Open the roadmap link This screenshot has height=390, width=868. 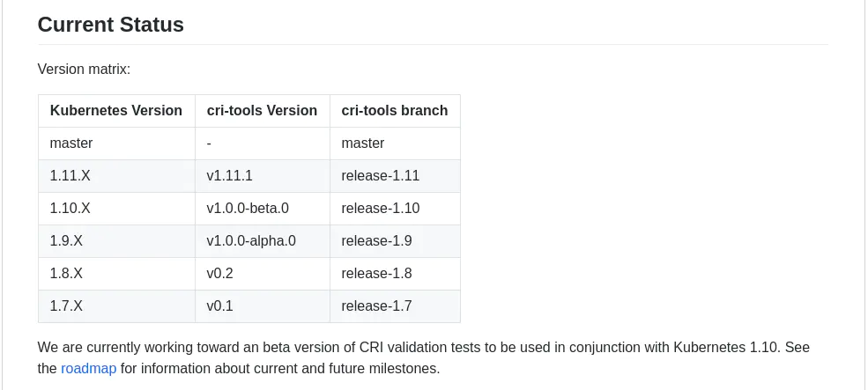(x=88, y=369)
